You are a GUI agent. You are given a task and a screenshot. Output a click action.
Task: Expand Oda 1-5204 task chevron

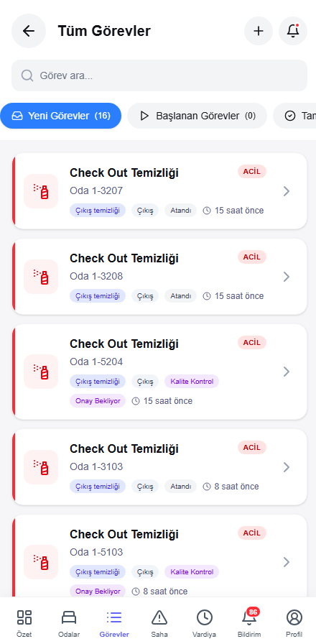click(x=287, y=372)
